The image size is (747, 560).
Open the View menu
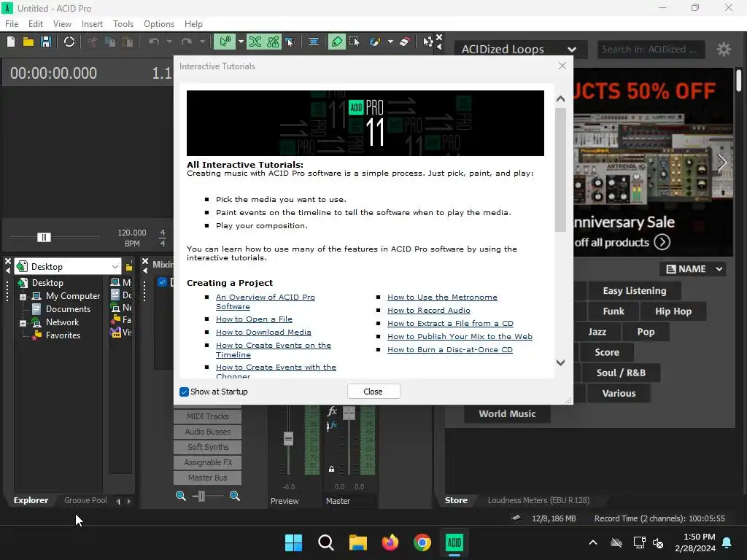click(x=62, y=24)
